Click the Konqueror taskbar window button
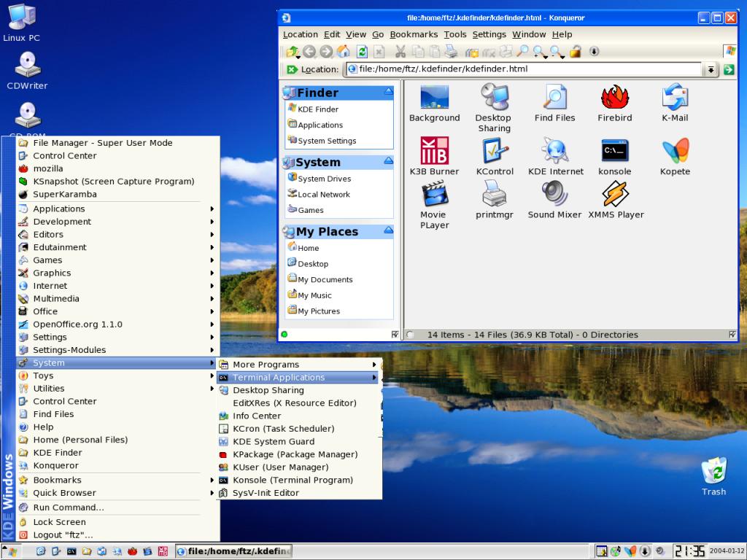Image resolution: width=747 pixels, height=560 pixels. tap(233, 551)
